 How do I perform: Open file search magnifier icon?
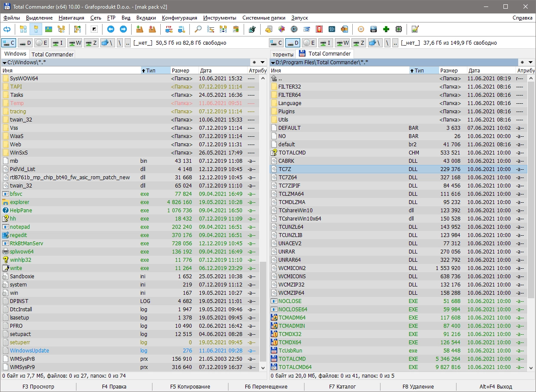tap(198, 29)
